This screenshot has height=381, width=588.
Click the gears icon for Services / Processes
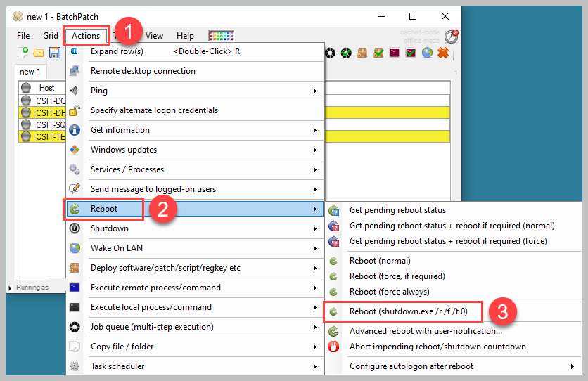pos(75,169)
